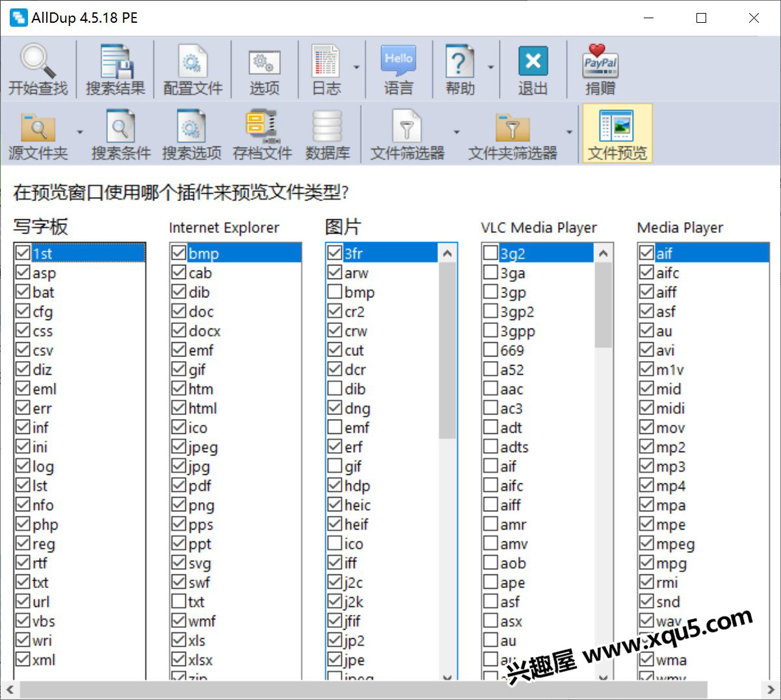Check ape under VLC Media Player
This screenshot has width=781, height=700.
click(491, 582)
